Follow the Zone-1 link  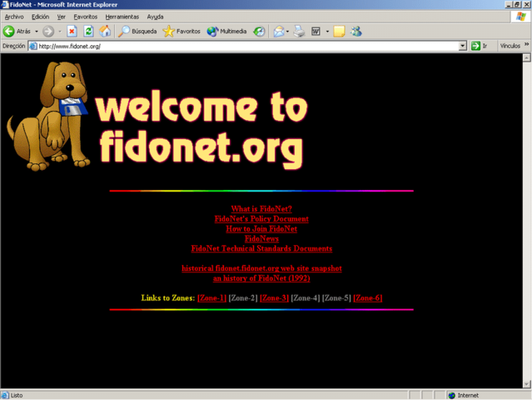pos(211,297)
